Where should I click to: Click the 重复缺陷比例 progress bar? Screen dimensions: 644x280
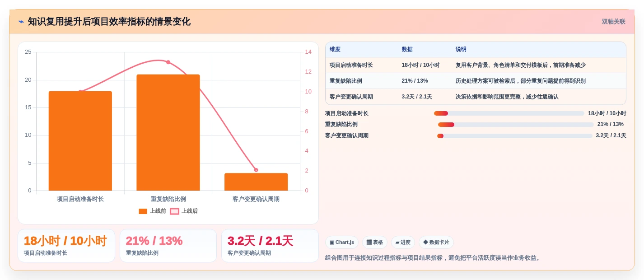[x=516, y=125]
